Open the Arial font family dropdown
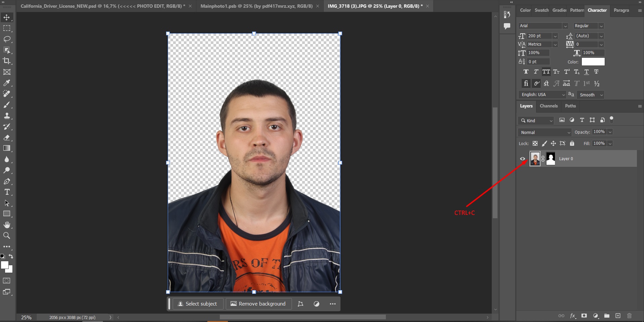644x322 pixels. [x=565, y=26]
